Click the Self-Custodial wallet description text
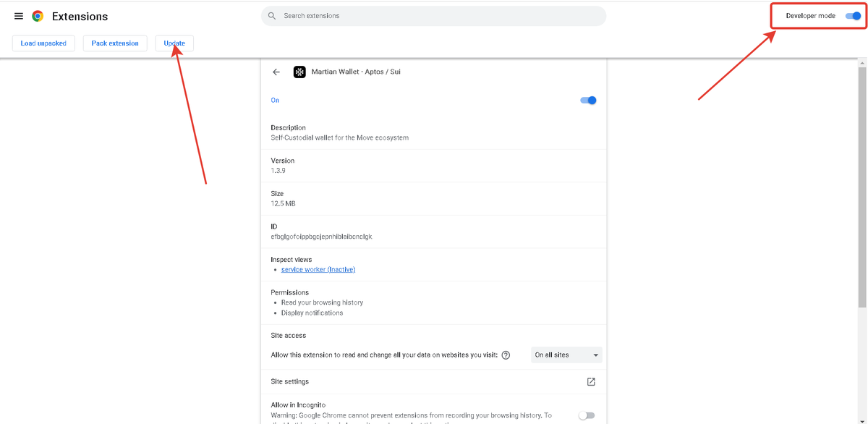This screenshot has height=424, width=868. point(340,137)
